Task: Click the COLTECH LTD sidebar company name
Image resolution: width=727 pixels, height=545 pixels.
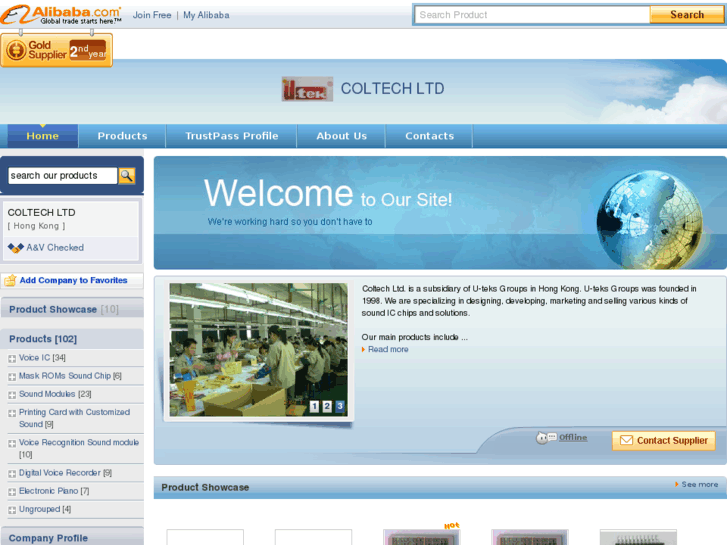Action: pyautogui.click(x=41, y=212)
